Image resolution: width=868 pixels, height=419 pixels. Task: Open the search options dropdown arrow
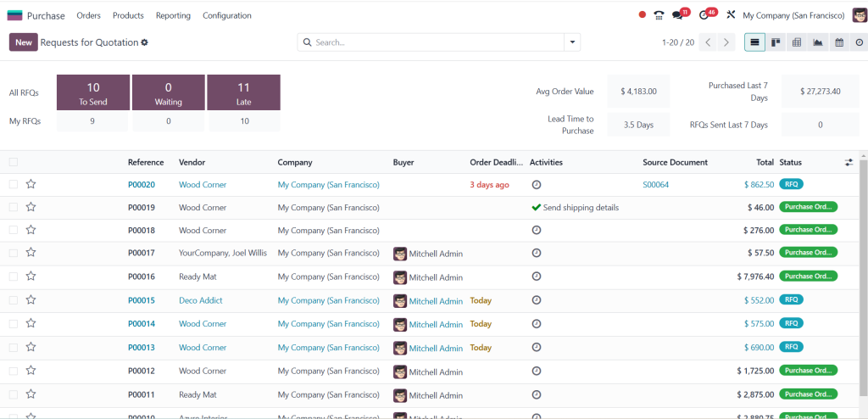tap(572, 42)
